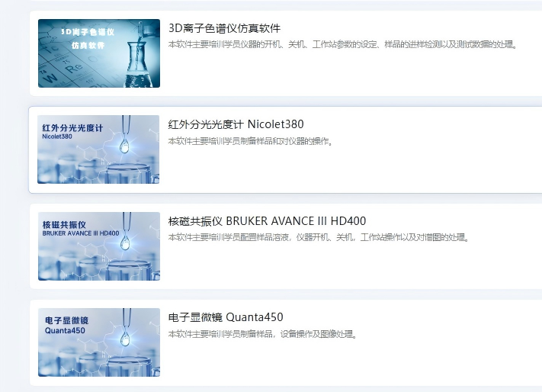
Task: Select the 核磁共振仪 BRUKER AVANCE thumbnail
Action: click(99, 246)
